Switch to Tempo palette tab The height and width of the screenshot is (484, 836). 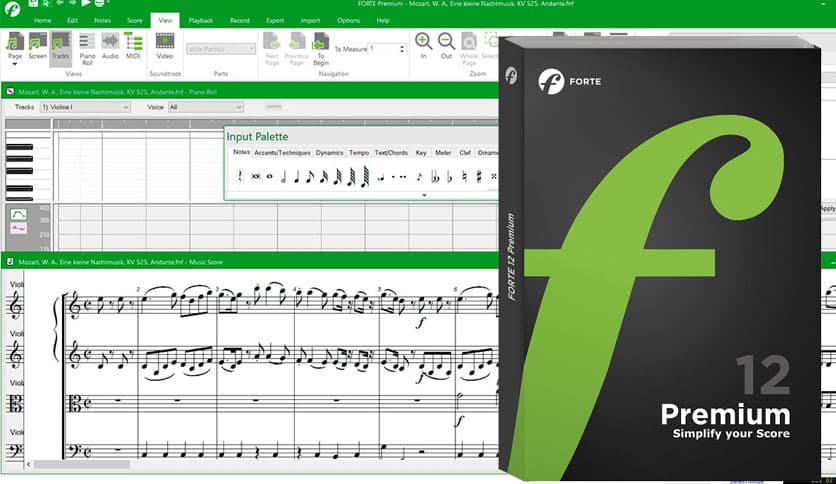(359, 153)
